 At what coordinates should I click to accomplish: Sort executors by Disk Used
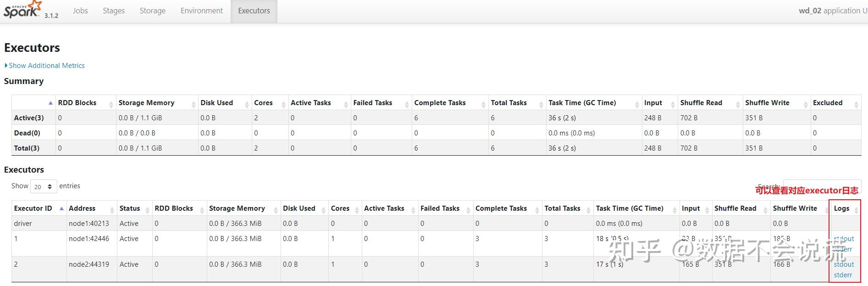coord(299,208)
